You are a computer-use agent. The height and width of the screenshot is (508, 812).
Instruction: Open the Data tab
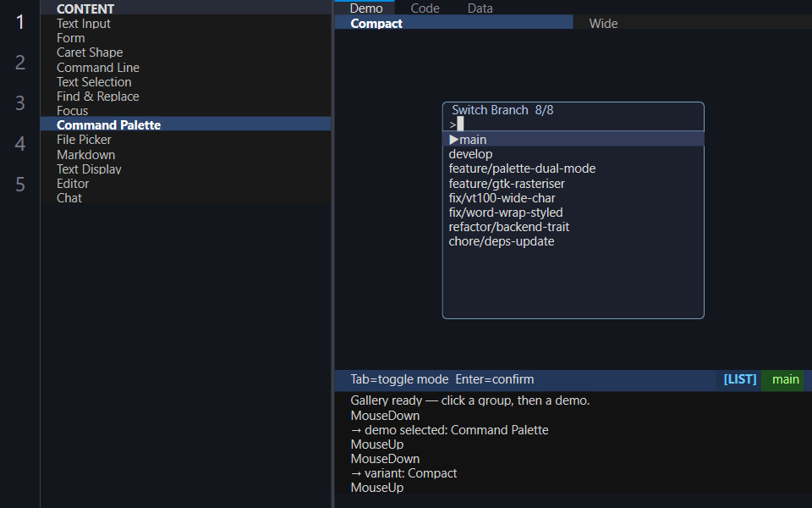(x=480, y=8)
